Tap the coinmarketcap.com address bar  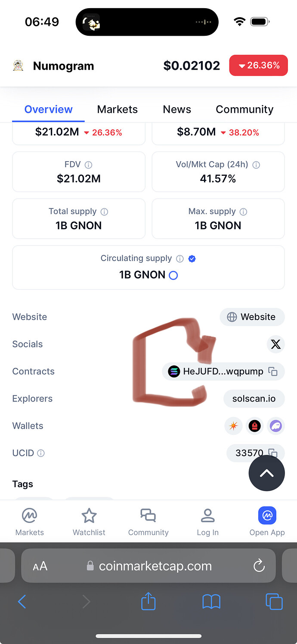148,566
